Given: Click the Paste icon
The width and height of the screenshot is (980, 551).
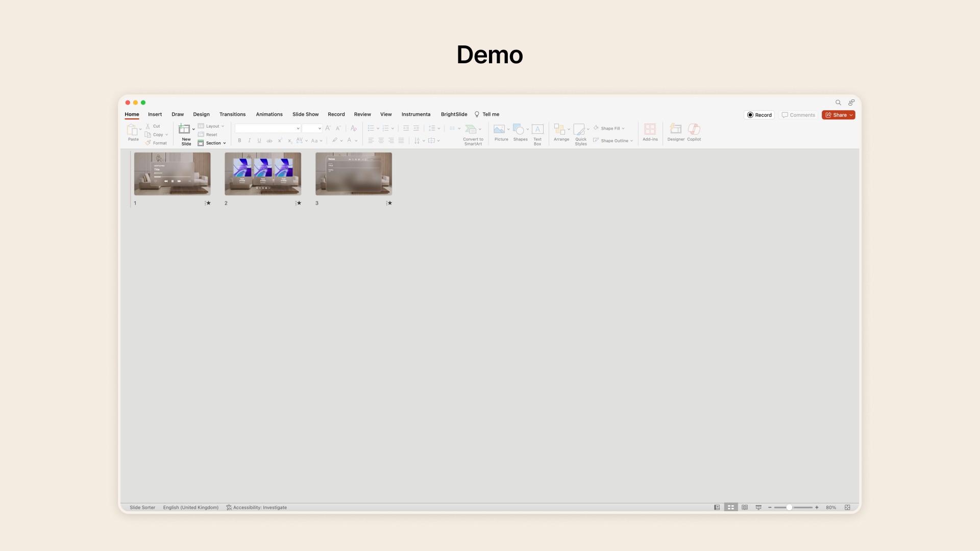Looking at the screenshot, I should pyautogui.click(x=132, y=130).
